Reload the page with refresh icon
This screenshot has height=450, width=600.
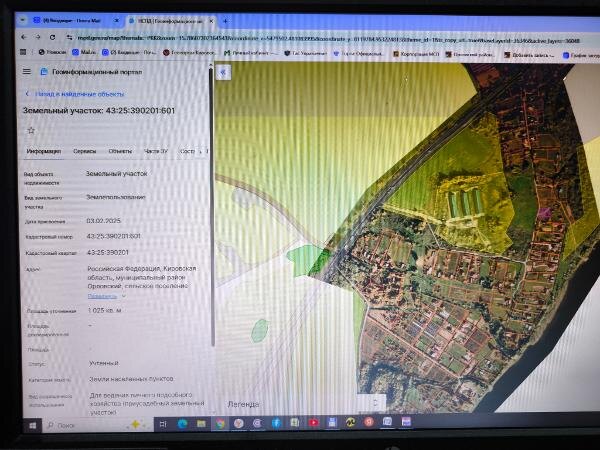[52, 37]
